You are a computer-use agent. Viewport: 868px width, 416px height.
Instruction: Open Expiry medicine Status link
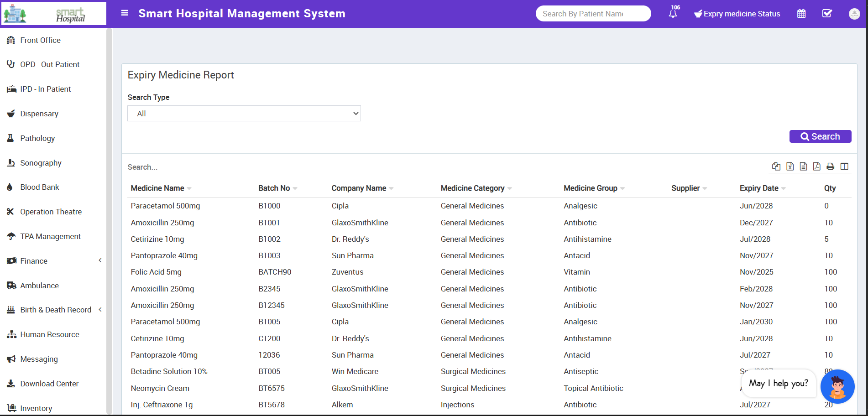737,14
